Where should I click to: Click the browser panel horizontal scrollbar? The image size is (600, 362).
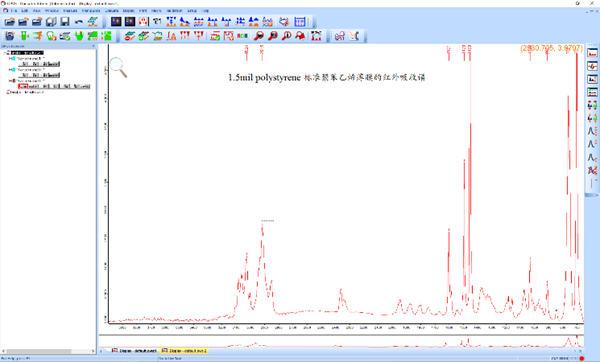(x=48, y=351)
